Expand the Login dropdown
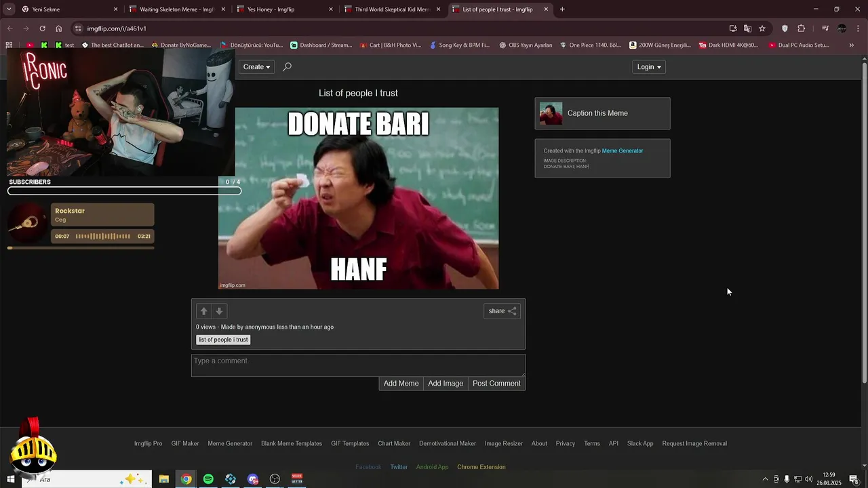This screenshot has width=868, height=488. (649, 66)
